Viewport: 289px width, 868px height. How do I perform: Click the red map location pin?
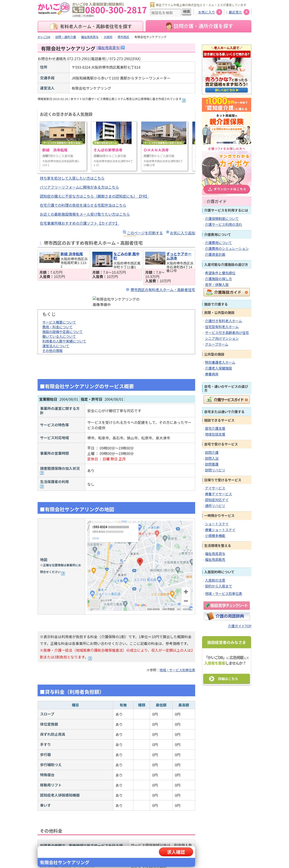pyautogui.click(x=140, y=562)
